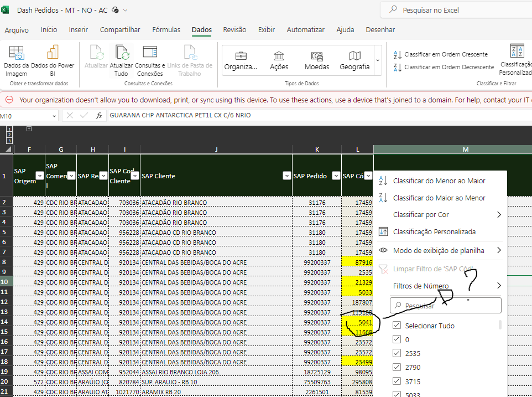Image resolution: width=532 pixels, height=397 pixels.
Task: Uncheck the 0 filter value
Action: click(397, 339)
